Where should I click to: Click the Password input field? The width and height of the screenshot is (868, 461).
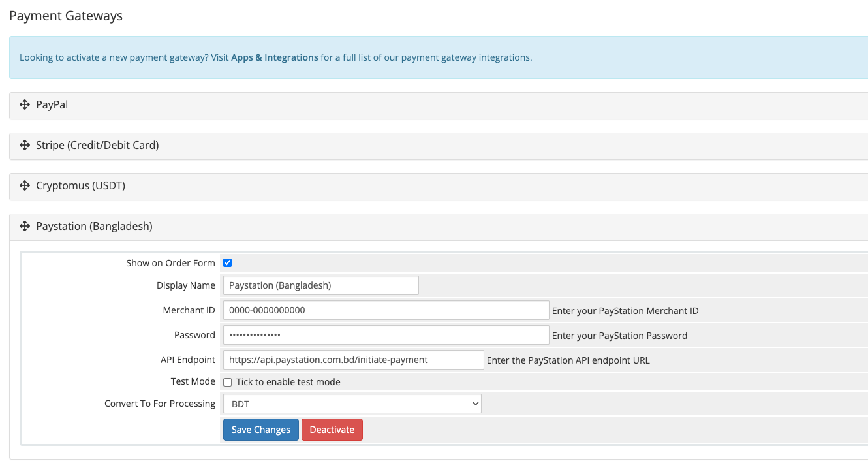tap(386, 335)
